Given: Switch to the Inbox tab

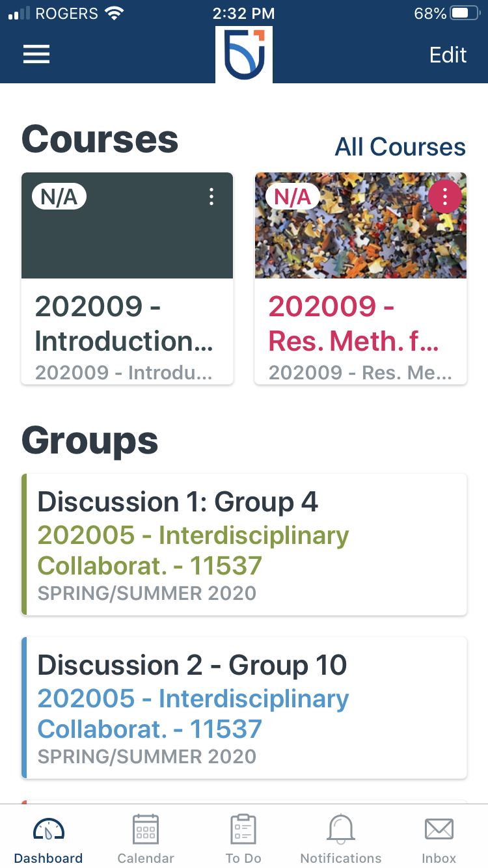Looking at the screenshot, I should [439, 837].
